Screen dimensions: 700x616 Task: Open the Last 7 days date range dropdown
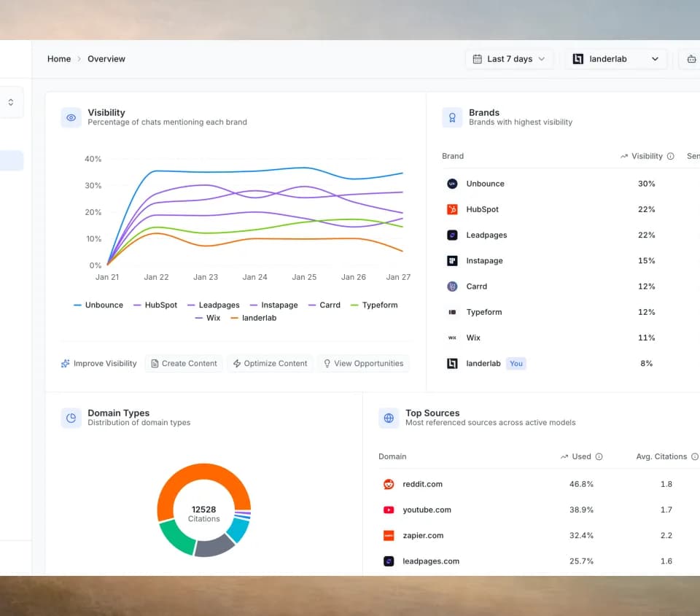[510, 59]
